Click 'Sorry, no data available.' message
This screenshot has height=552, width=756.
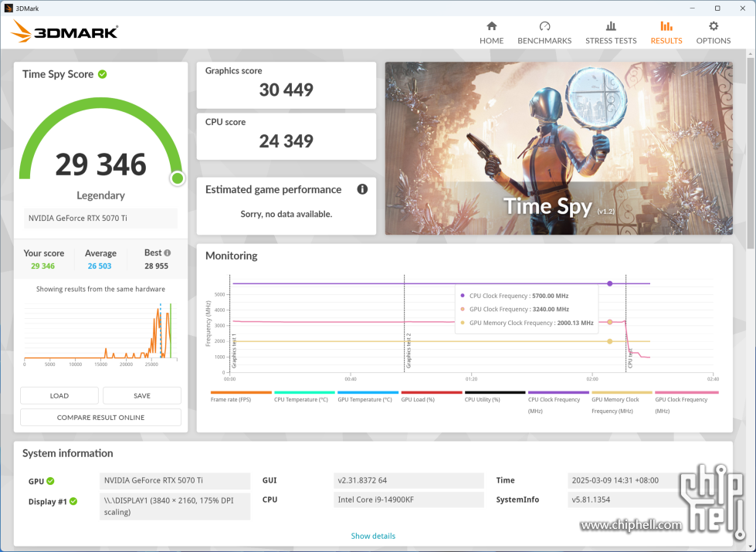coord(286,214)
